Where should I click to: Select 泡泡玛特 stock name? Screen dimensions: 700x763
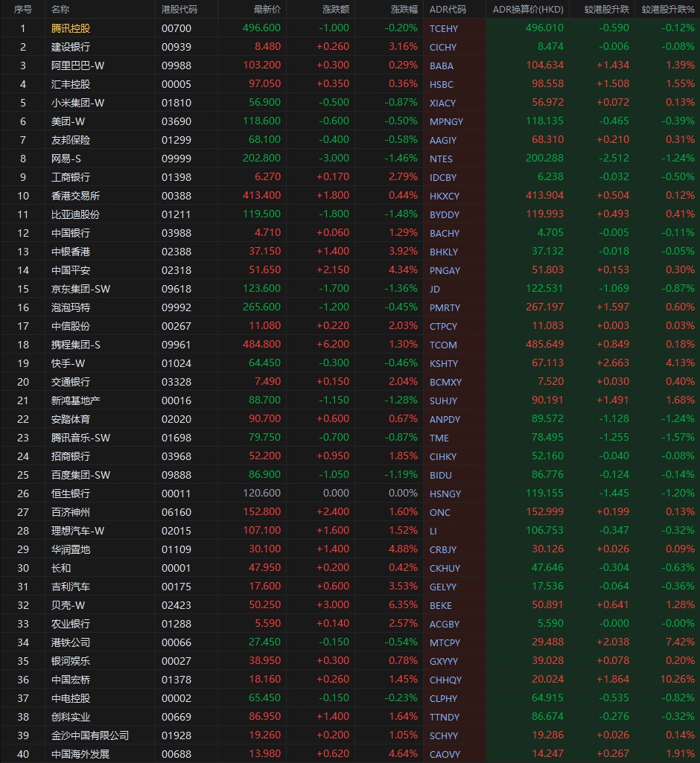(x=71, y=307)
